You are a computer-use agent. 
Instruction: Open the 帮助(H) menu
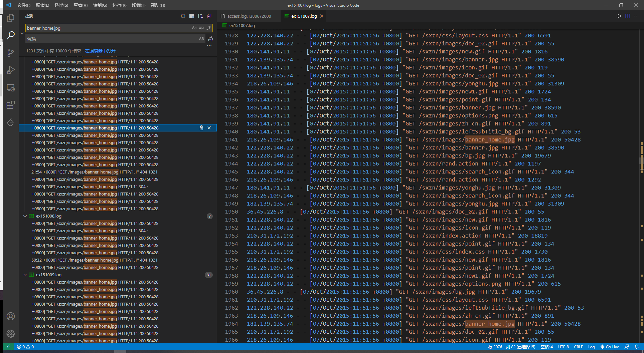tap(158, 5)
